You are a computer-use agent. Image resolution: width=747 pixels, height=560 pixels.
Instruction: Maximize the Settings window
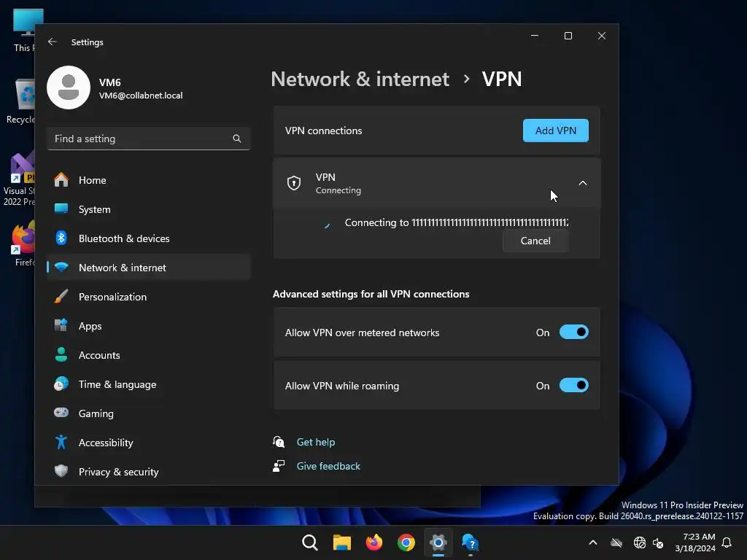[x=568, y=36]
